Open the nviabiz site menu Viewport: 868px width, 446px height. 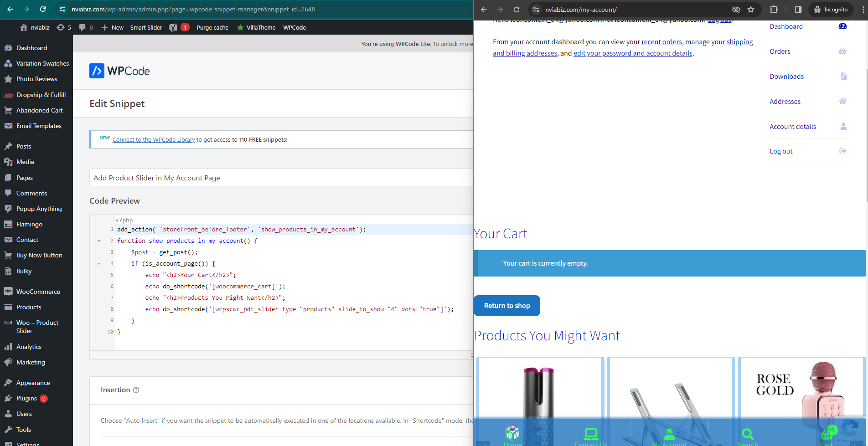(35, 27)
